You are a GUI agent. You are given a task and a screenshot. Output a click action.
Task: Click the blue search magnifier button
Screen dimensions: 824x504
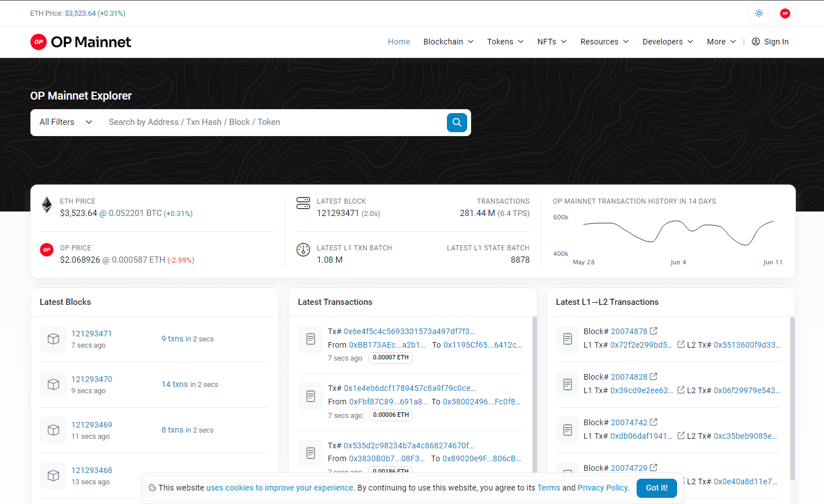click(456, 122)
